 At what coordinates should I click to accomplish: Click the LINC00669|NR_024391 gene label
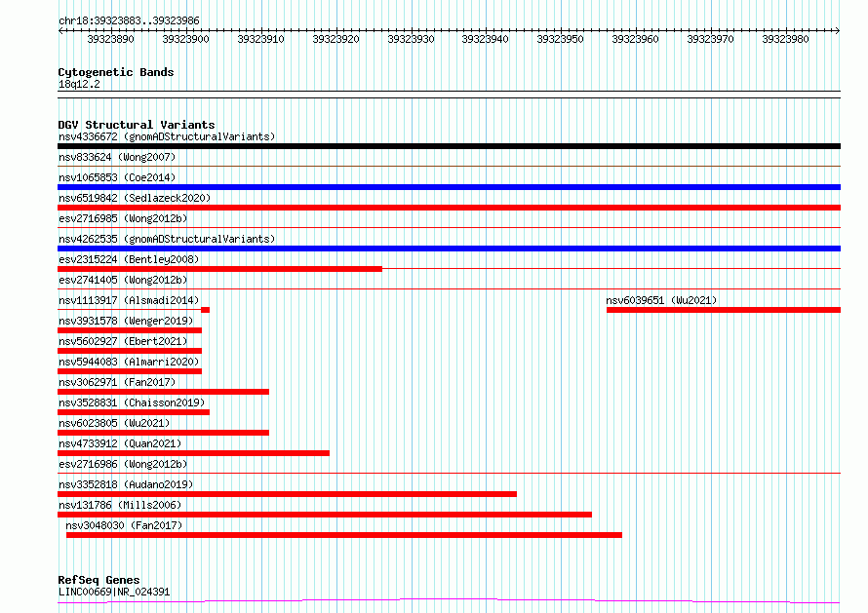114,592
